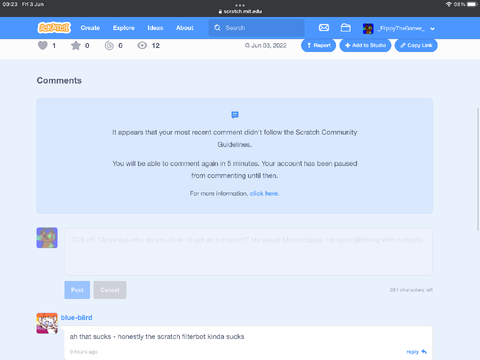
Task: Open blue-blird's profile avatar thumbnail
Action: pyautogui.click(x=47, y=323)
